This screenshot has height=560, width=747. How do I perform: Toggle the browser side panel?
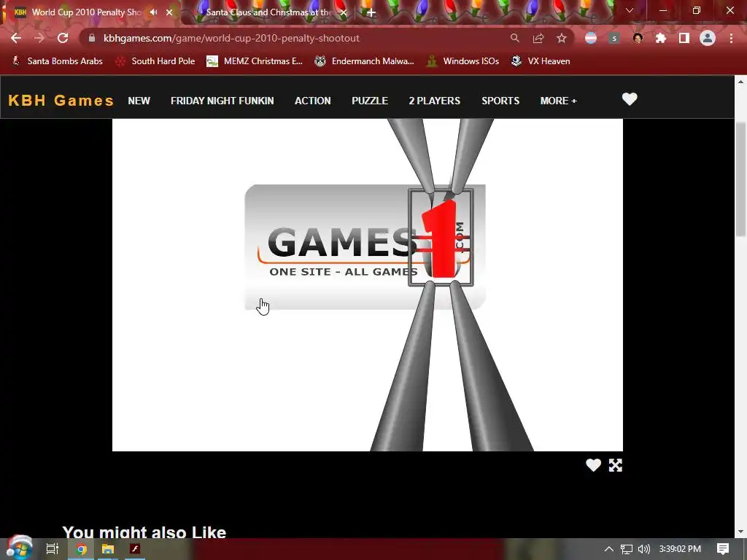tap(684, 38)
